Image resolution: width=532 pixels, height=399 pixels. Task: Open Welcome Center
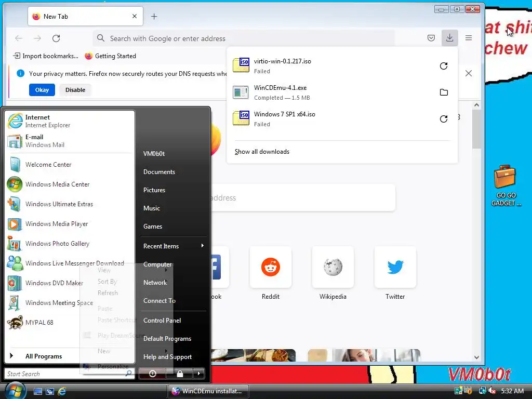click(x=70, y=165)
